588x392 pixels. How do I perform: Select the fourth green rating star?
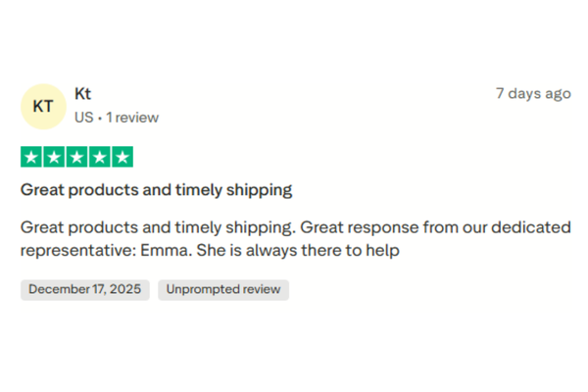(x=99, y=157)
